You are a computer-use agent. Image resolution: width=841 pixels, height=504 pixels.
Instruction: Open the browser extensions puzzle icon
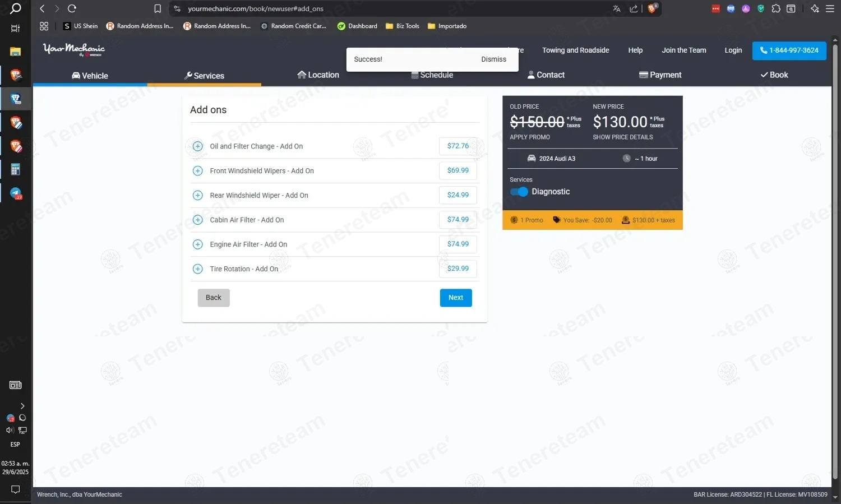tap(776, 8)
